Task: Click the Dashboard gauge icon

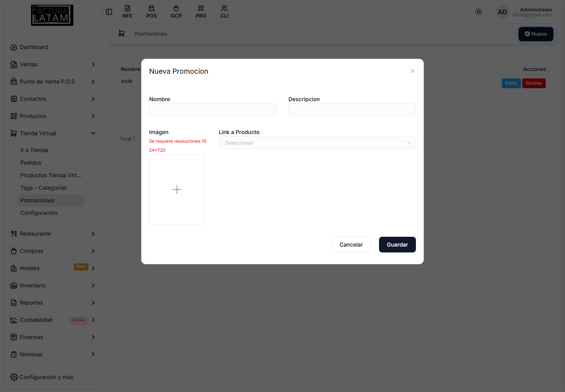Action: point(14,47)
